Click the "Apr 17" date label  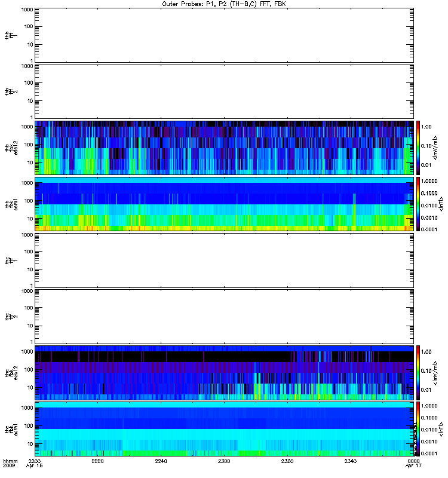coord(413,466)
